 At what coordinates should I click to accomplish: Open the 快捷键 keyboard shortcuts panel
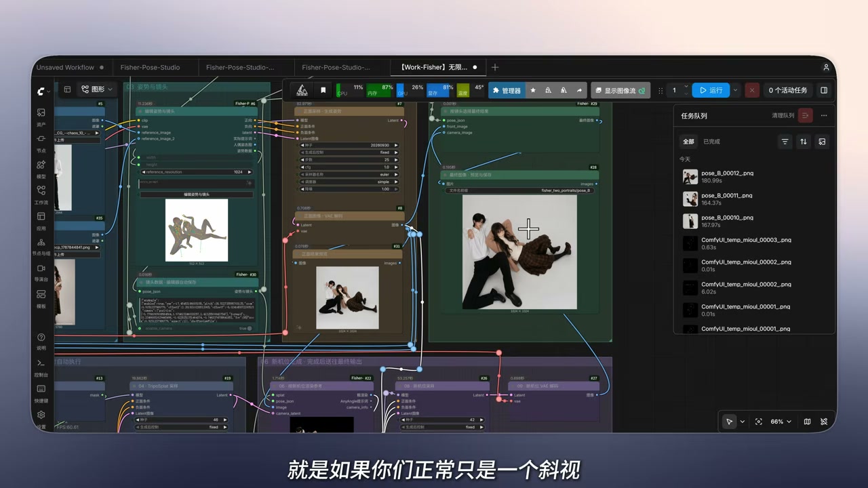41,393
